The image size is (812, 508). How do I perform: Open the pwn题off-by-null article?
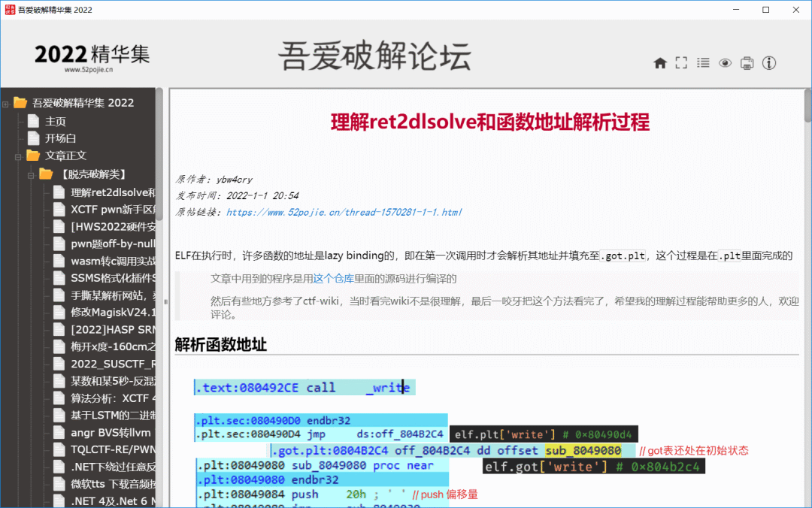tap(113, 243)
